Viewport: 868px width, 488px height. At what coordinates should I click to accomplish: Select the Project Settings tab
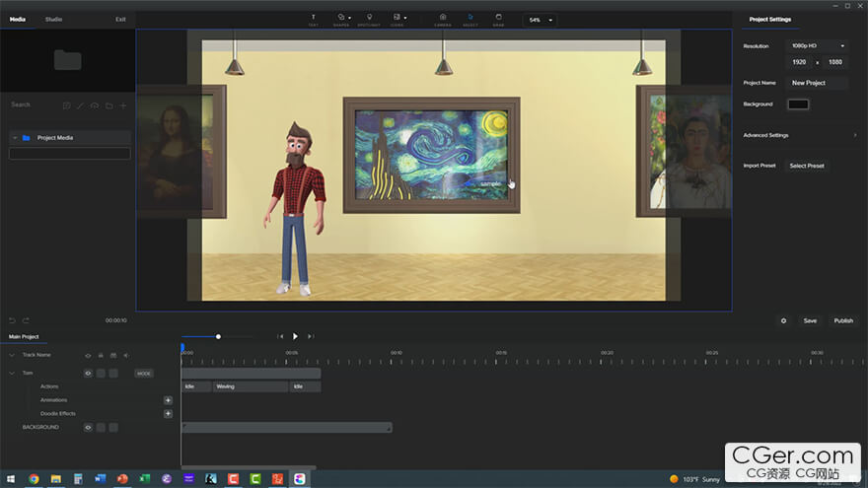(770, 20)
